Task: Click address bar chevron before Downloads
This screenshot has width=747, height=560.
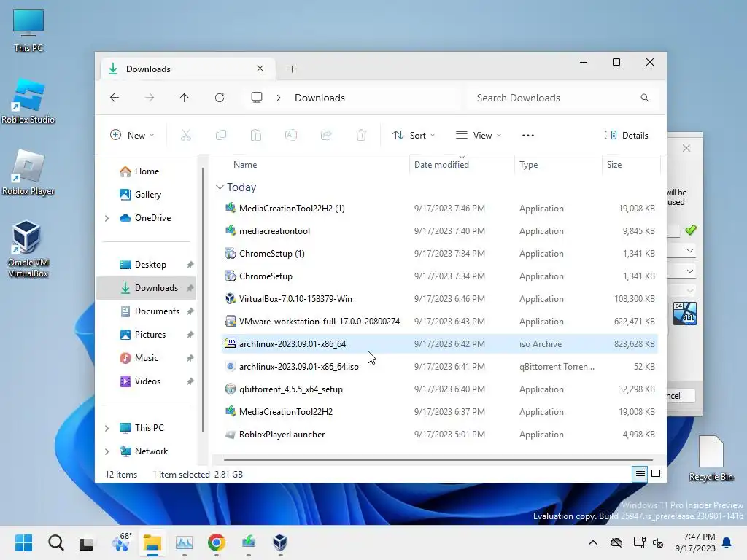Action: click(279, 98)
